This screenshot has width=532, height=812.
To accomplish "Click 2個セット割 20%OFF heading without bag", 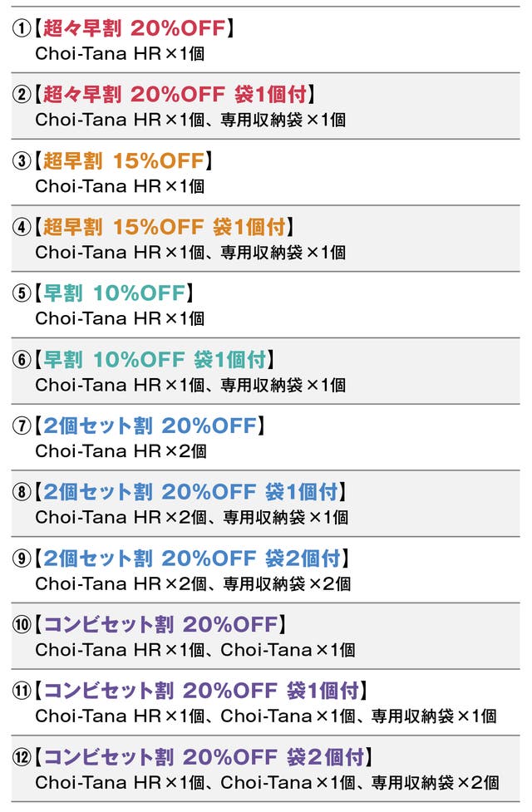I will (x=150, y=426).
